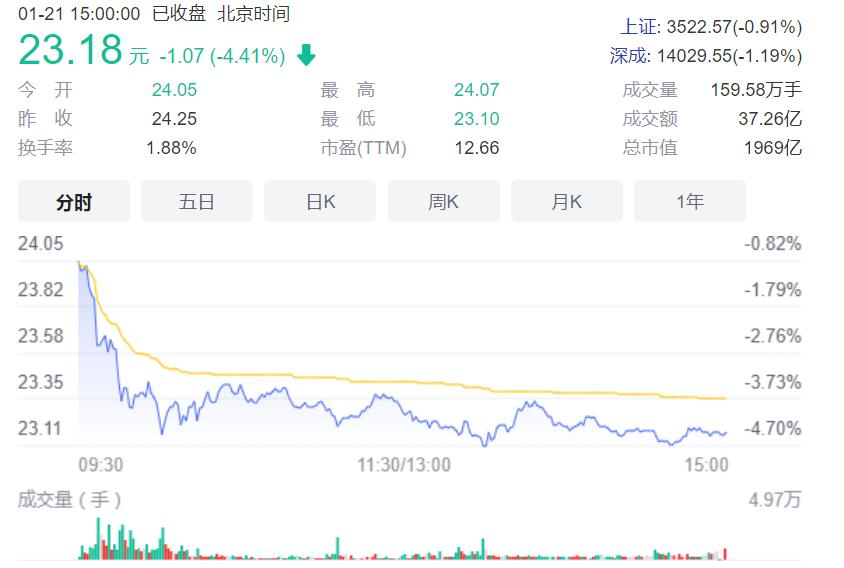Screen dimensions: 844x568
Task: Click the 09:30 time axis marker
Action: pos(100,464)
